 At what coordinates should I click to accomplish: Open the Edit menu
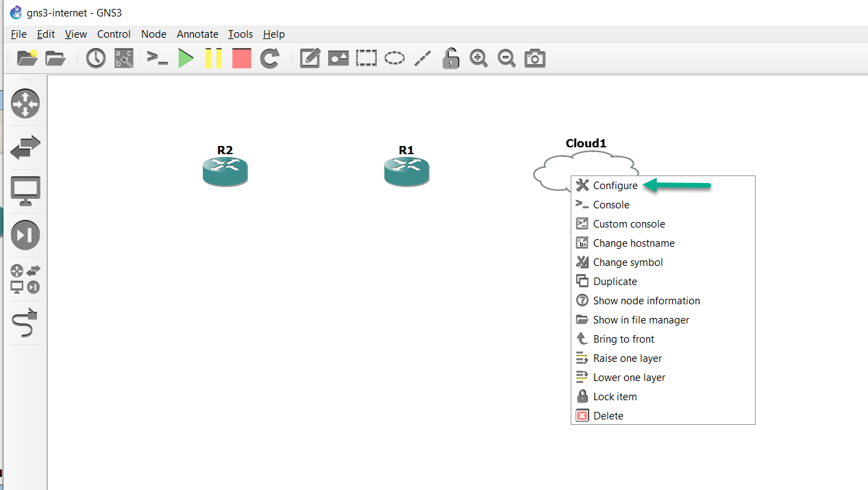(x=46, y=34)
